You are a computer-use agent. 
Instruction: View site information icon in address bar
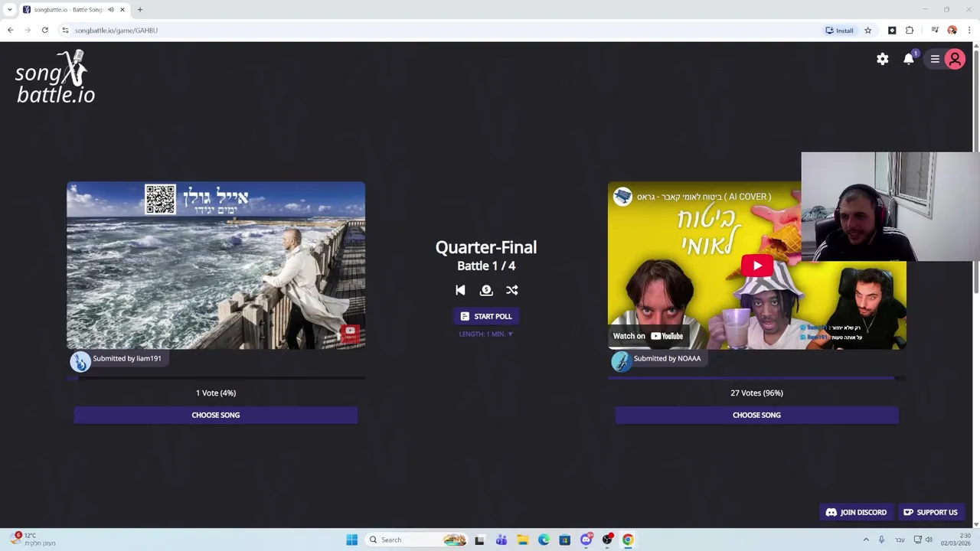[65, 31]
